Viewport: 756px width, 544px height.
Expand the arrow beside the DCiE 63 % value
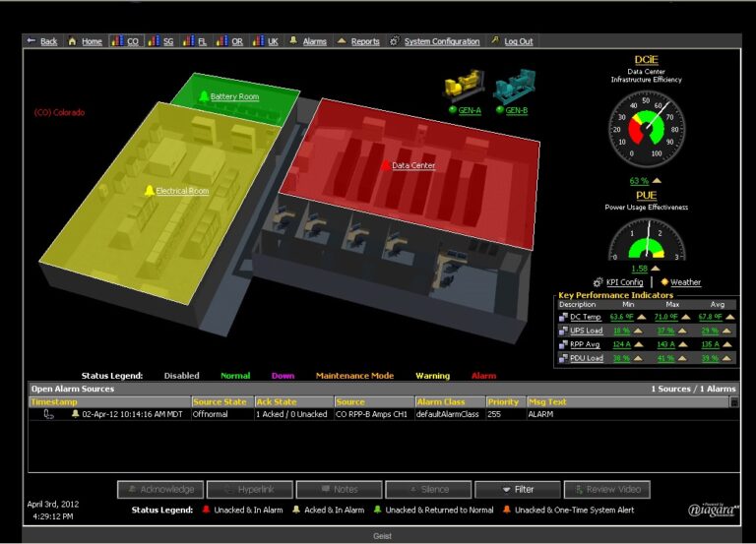[658, 181]
